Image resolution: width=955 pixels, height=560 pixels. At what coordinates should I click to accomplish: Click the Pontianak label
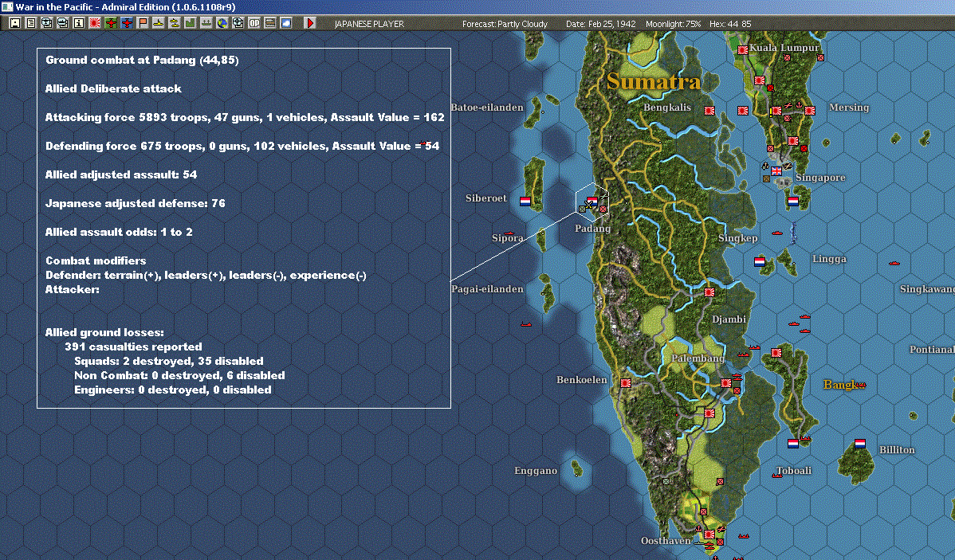pos(932,350)
